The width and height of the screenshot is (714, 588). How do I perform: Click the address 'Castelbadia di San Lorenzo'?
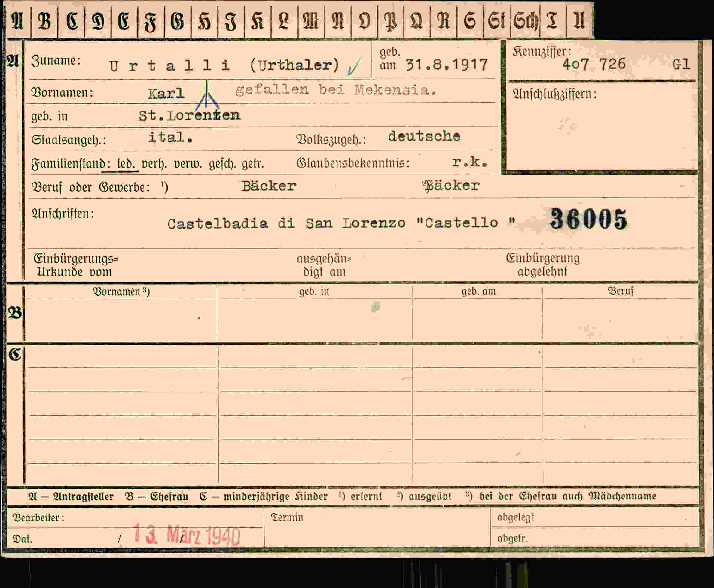click(286, 223)
